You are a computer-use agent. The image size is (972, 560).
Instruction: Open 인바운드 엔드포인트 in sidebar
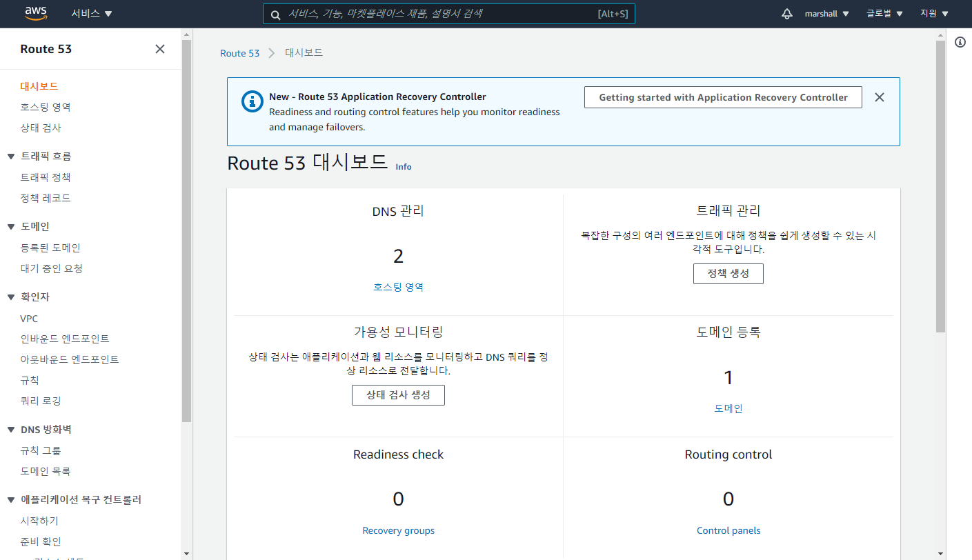[65, 339]
